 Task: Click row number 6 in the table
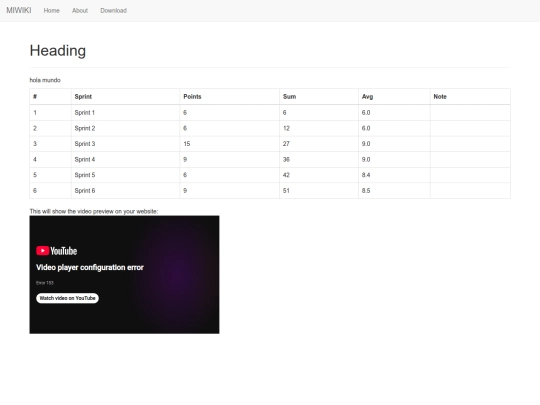pos(35,190)
